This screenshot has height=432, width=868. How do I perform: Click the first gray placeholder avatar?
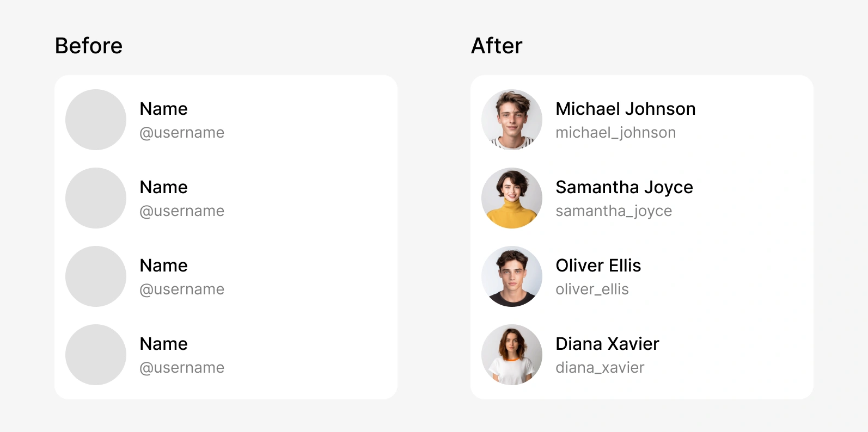(96, 120)
